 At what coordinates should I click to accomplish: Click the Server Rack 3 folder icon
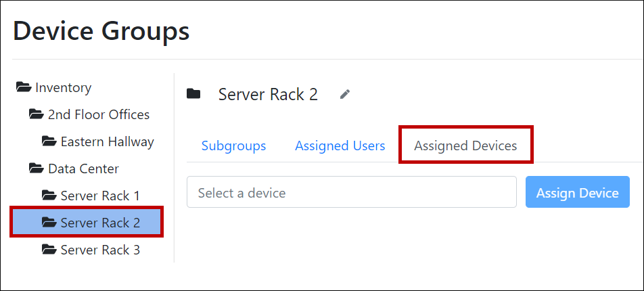(49, 250)
